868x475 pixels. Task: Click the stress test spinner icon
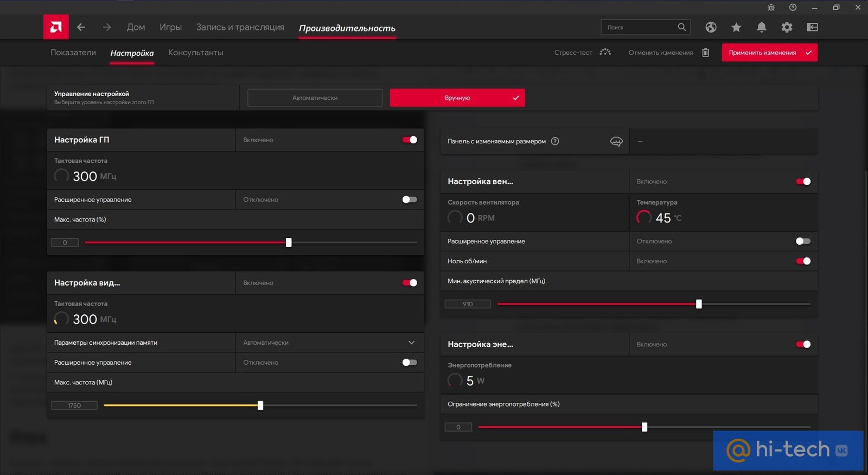click(x=605, y=53)
